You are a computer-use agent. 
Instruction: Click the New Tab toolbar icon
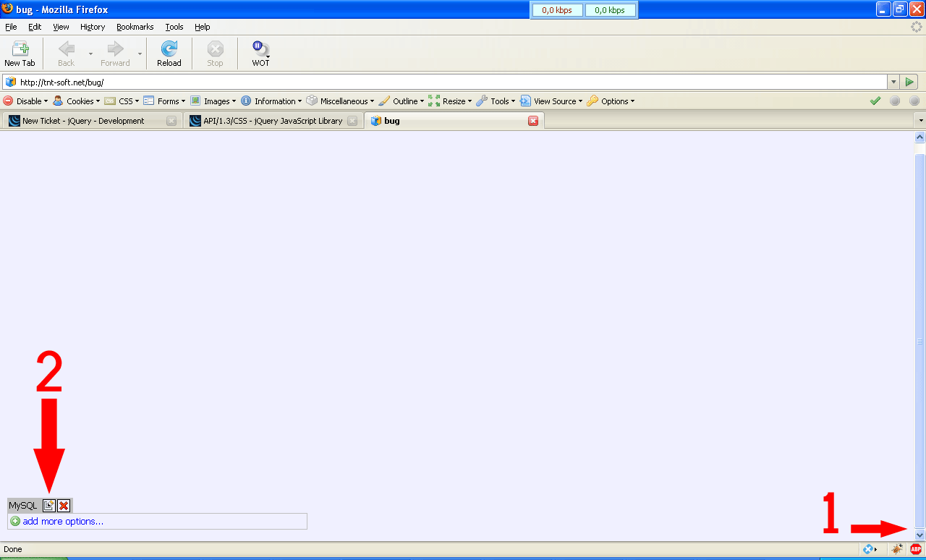pyautogui.click(x=20, y=54)
